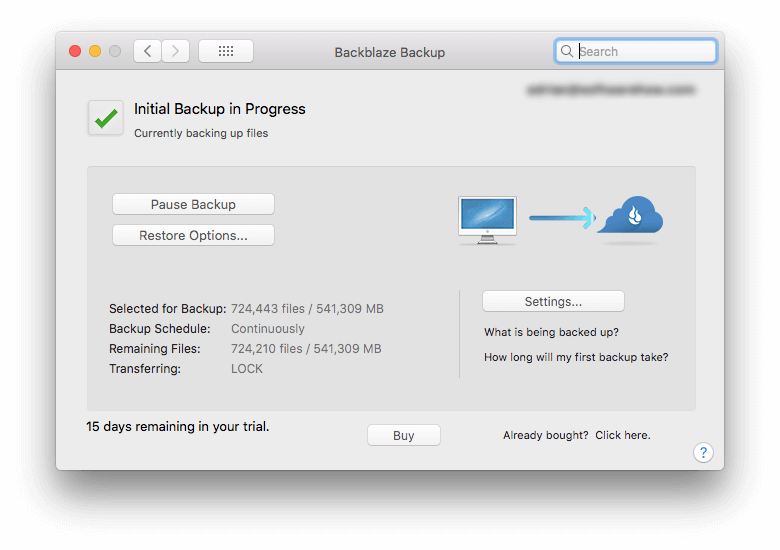Focus the Search field

(x=636, y=51)
